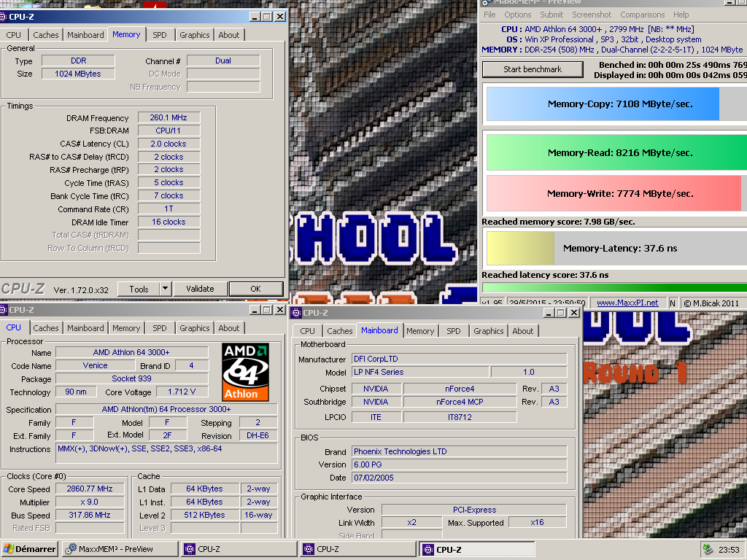Image resolution: width=747 pixels, height=560 pixels.
Task: Open About tab in bottom-right CPU-Z window
Action: (x=522, y=331)
